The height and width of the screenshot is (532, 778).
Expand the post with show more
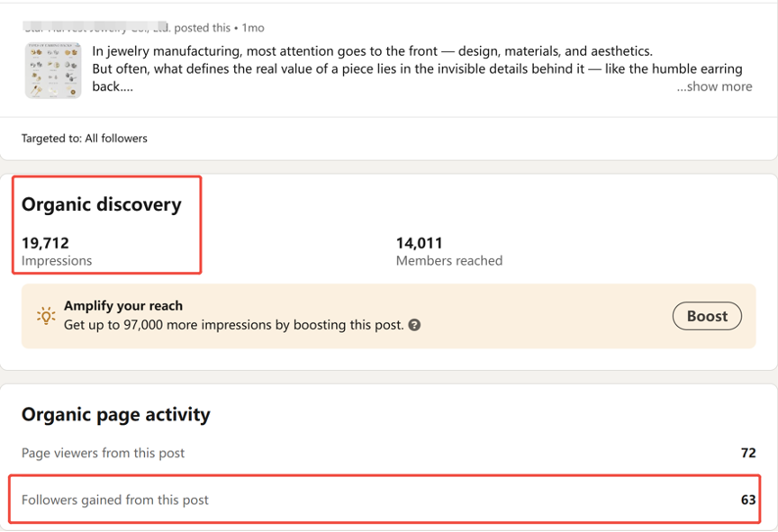(714, 86)
